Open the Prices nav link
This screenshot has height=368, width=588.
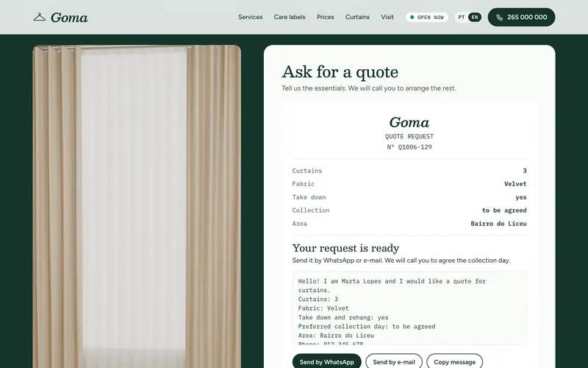tap(325, 17)
